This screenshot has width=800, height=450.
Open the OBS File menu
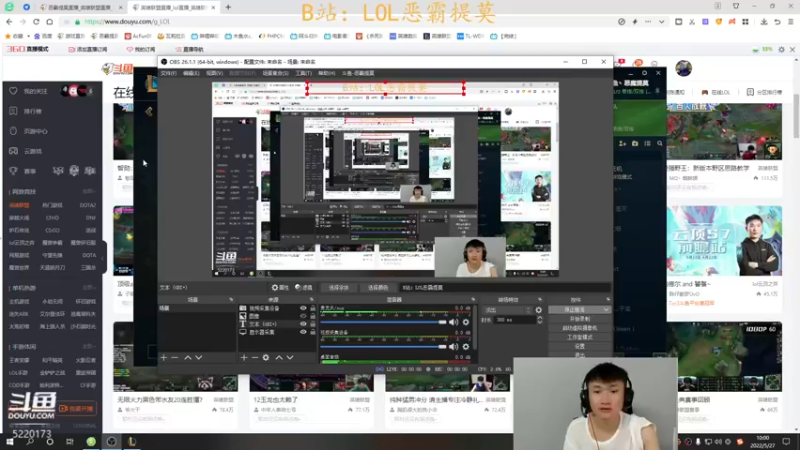tap(168, 73)
